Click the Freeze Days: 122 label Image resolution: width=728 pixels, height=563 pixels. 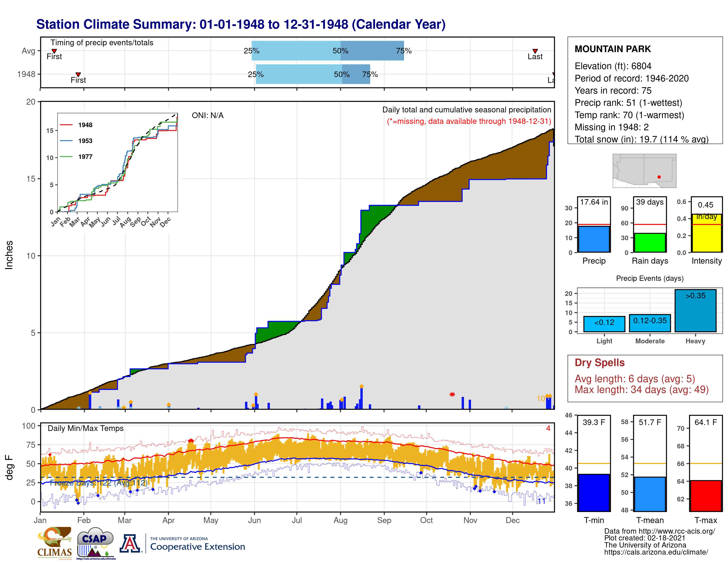pos(98,483)
